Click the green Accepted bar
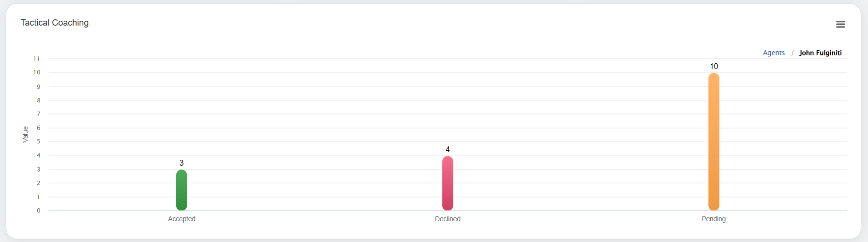868x242 pixels. pos(181,190)
